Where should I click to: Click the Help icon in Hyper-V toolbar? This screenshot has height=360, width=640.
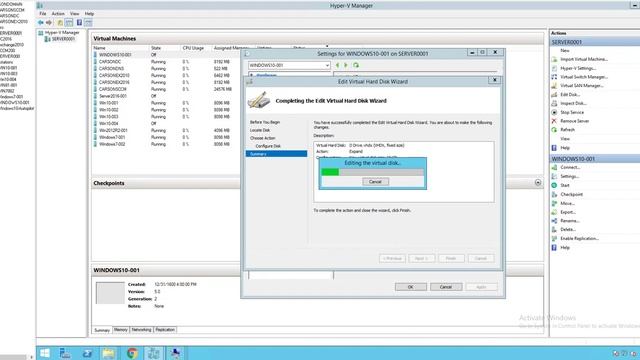pos(79,22)
